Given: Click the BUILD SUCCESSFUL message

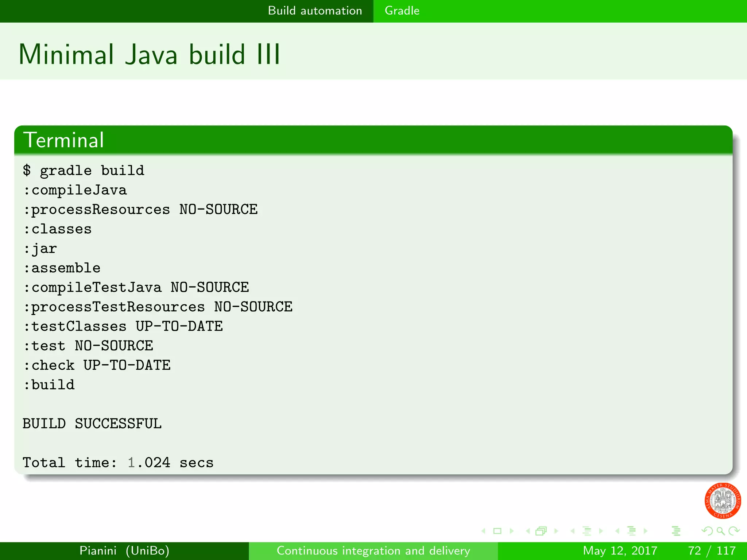Looking at the screenshot, I should [92, 424].
